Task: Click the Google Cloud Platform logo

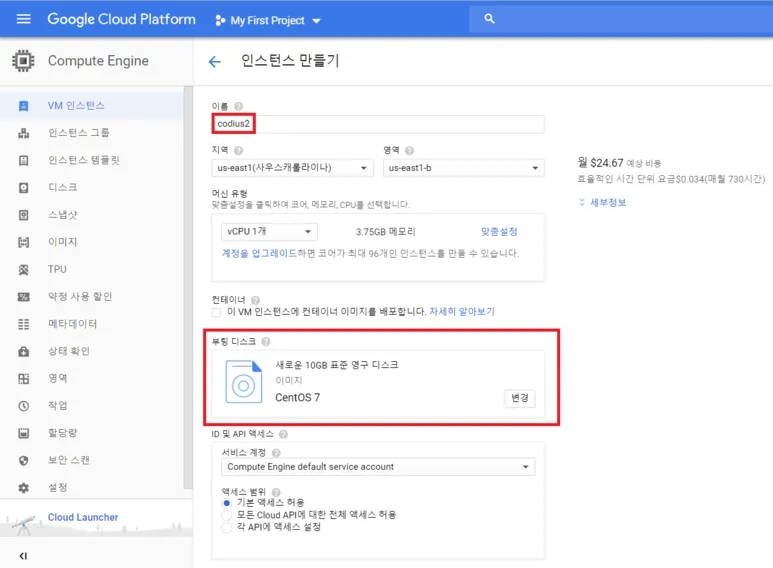Action: tap(121, 19)
